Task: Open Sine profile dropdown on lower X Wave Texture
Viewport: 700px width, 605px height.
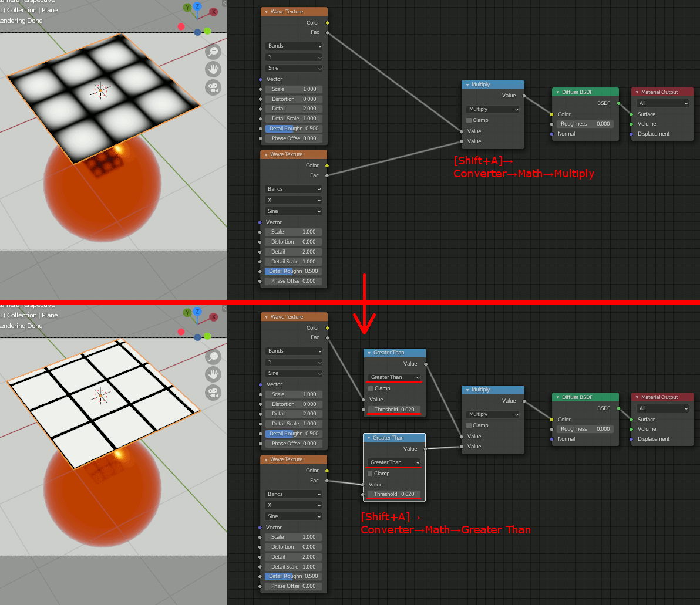Action: pyautogui.click(x=293, y=516)
